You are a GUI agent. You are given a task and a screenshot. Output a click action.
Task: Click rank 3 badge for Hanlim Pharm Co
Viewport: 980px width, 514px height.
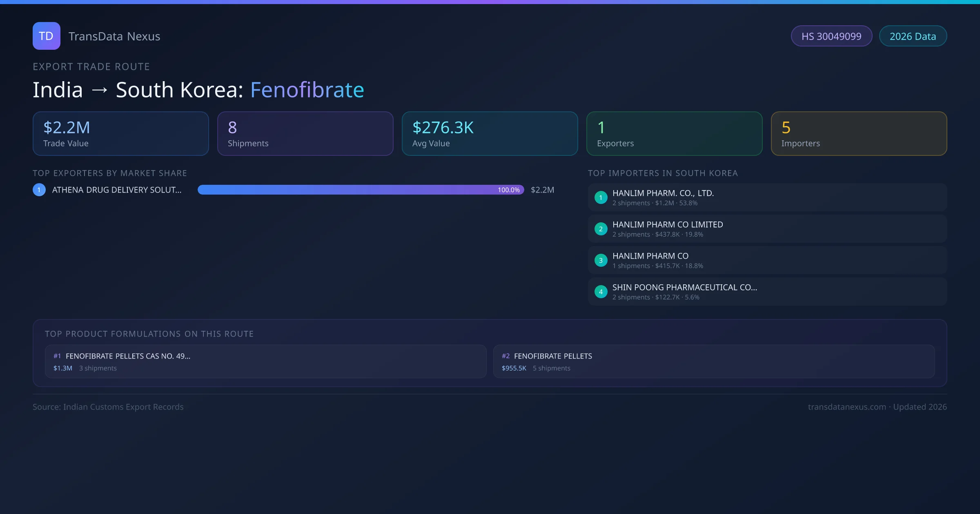click(x=601, y=260)
